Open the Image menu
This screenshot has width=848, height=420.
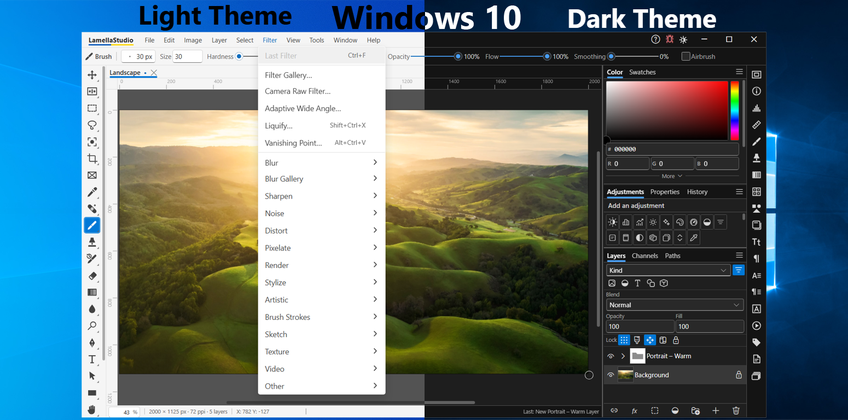click(x=193, y=40)
